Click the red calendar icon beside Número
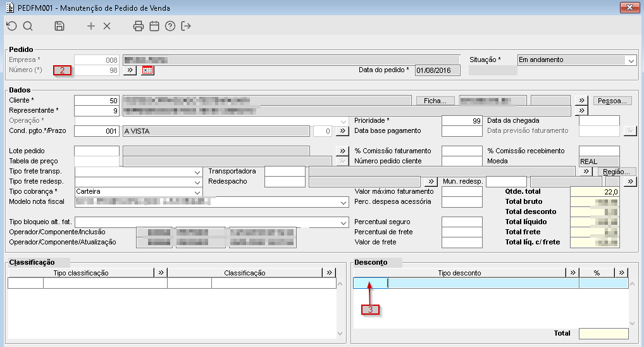644x347 pixels. coord(147,70)
